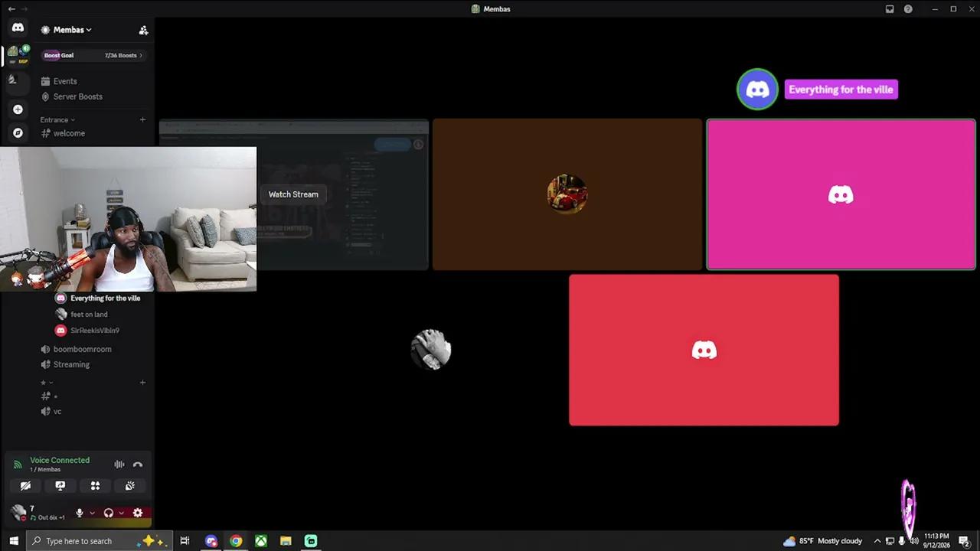Viewport: 980px width, 551px height.
Task: Open the Discord inbox icon in title bar
Action: pos(890,9)
